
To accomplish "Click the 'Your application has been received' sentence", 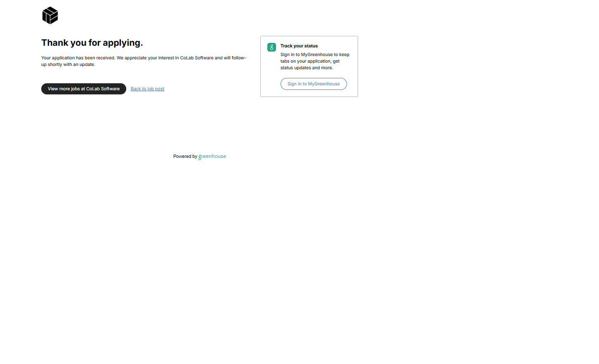I will [x=78, y=58].
